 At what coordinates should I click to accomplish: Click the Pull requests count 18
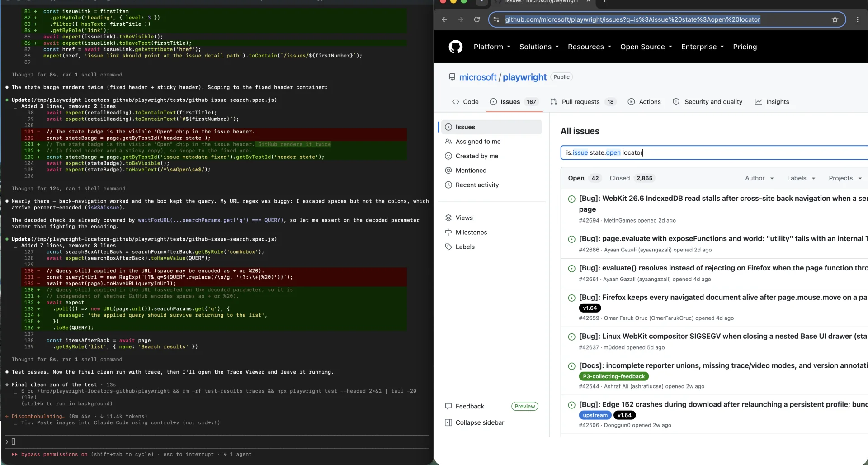coord(610,102)
